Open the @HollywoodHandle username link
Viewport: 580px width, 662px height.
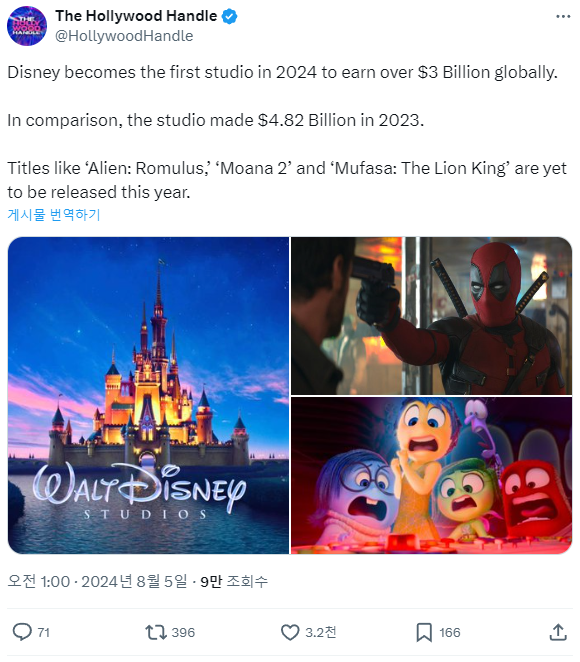tap(124, 36)
